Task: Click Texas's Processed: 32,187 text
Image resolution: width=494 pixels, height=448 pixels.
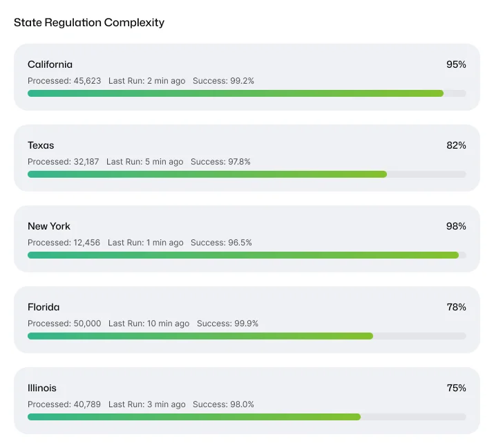Action: coord(64,162)
